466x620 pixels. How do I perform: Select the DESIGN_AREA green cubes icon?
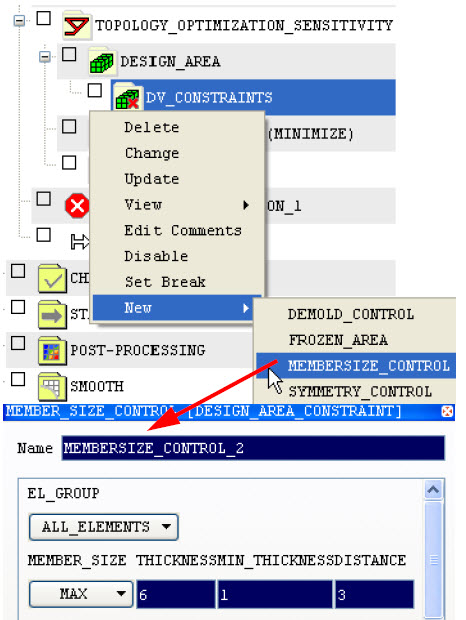coord(102,62)
